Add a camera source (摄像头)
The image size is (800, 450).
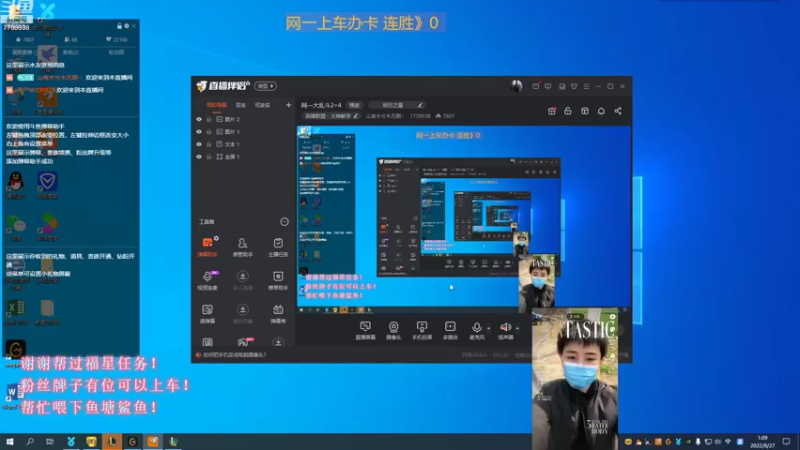click(393, 330)
